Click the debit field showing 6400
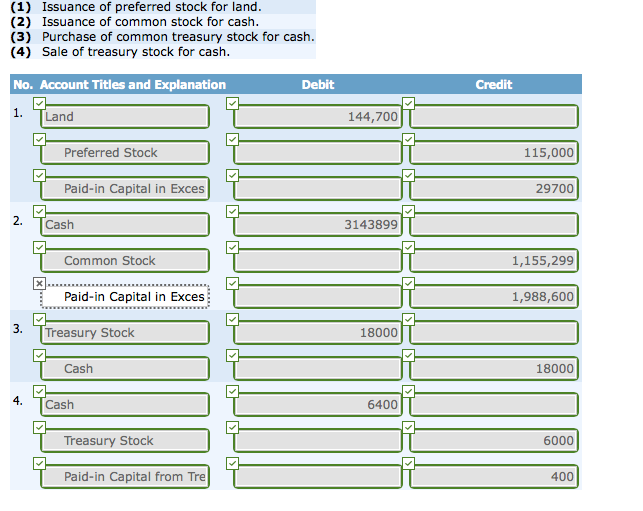The width and height of the screenshot is (643, 511). 318,404
